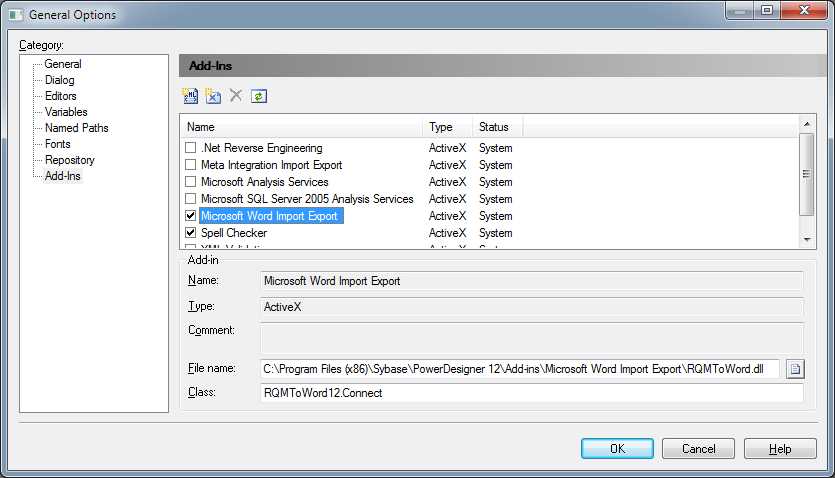This screenshot has width=835, height=478.
Task: Click the add-in list scroll down arrow
Action: click(807, 240)
